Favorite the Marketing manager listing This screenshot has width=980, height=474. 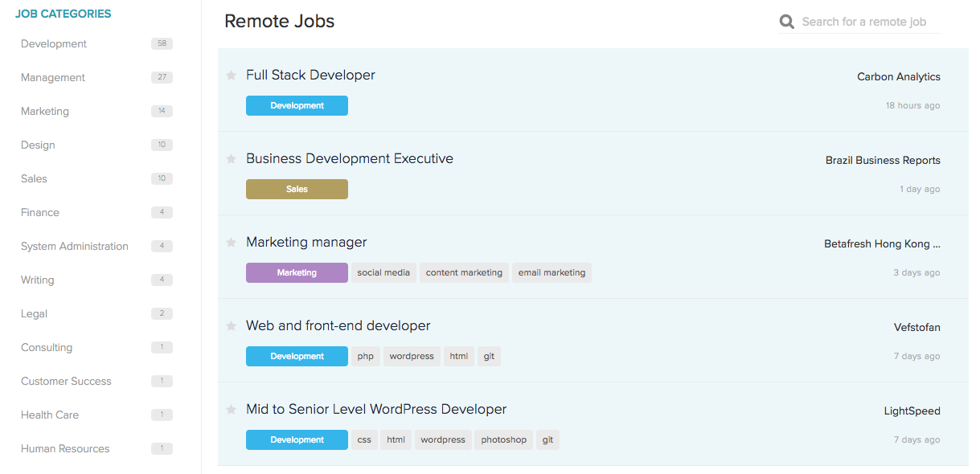tap(232, 242)
